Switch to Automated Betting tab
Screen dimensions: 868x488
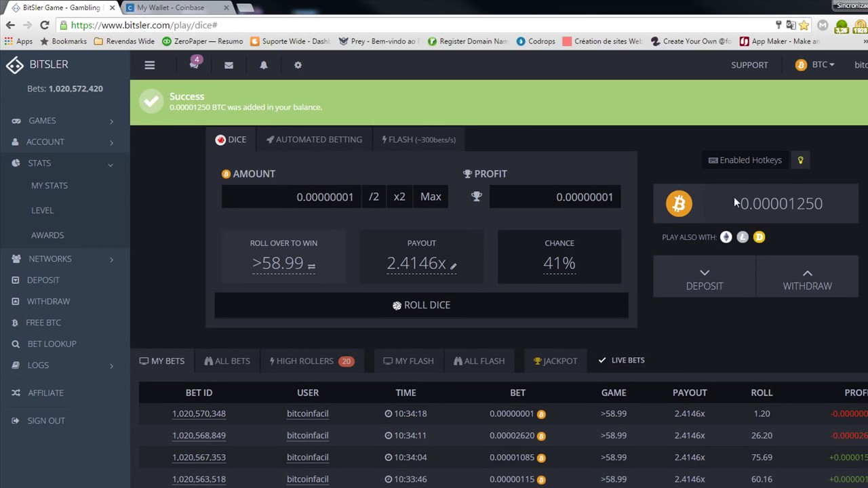pyautogui.click(x=314, y=140)
